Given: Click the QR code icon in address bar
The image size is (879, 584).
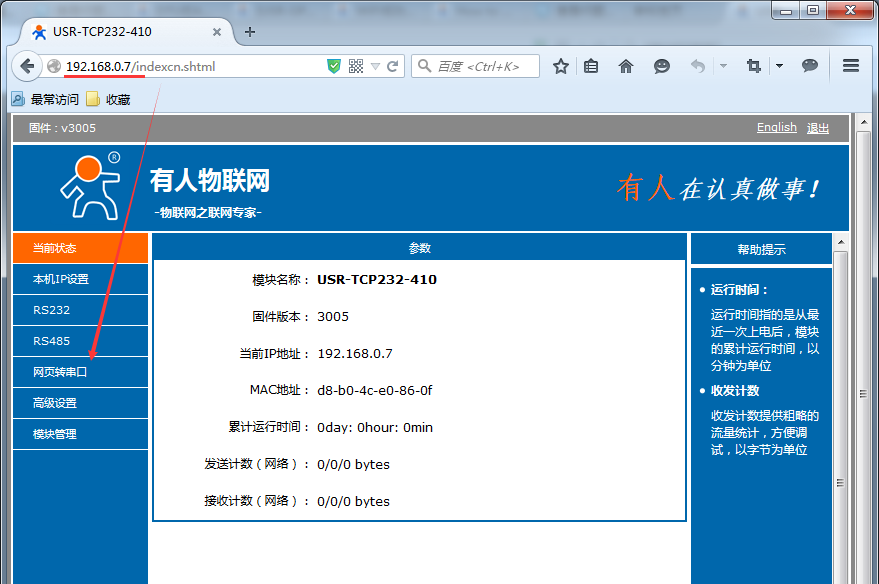Looking at the screenshot, I should 356,67.
